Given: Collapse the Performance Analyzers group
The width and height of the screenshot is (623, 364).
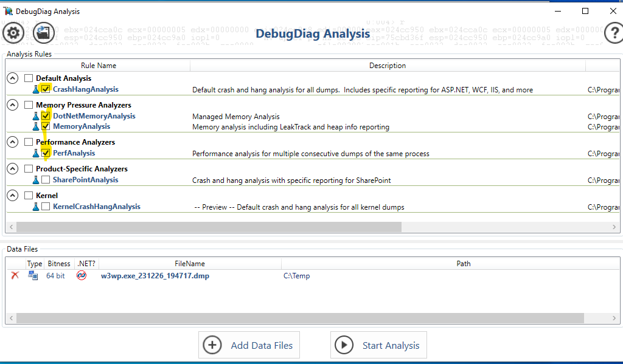Looking at the screenshot, I should point(13,142).
